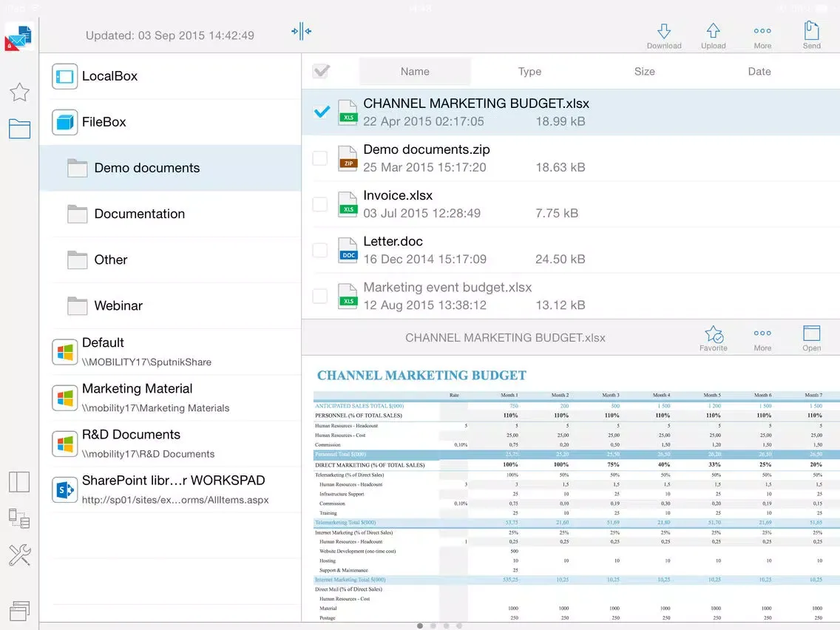The image size is (840, 630).
Task: Collapse the pane splitter arrows icon
Action: tap(301, 31)
